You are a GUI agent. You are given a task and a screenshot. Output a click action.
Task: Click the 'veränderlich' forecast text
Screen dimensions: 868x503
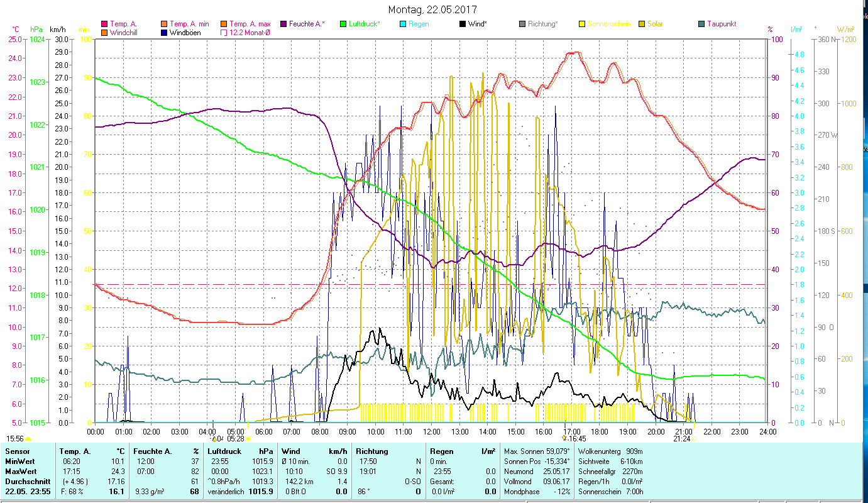tap(226, 491)
